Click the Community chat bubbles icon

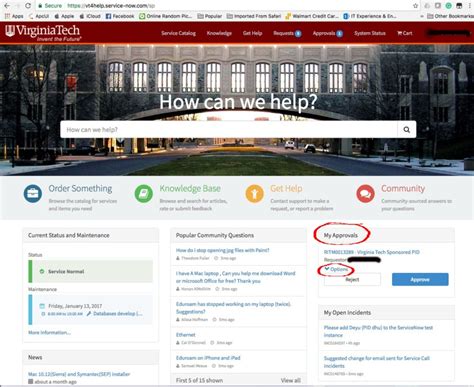pos(365,194)
